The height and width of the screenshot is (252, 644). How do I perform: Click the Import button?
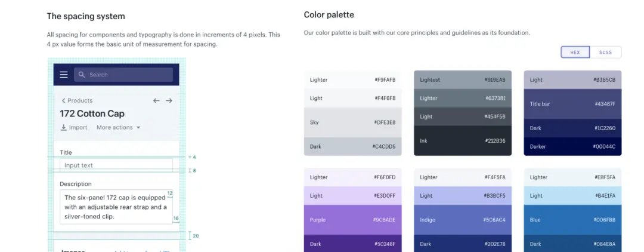tap(74, 128)
